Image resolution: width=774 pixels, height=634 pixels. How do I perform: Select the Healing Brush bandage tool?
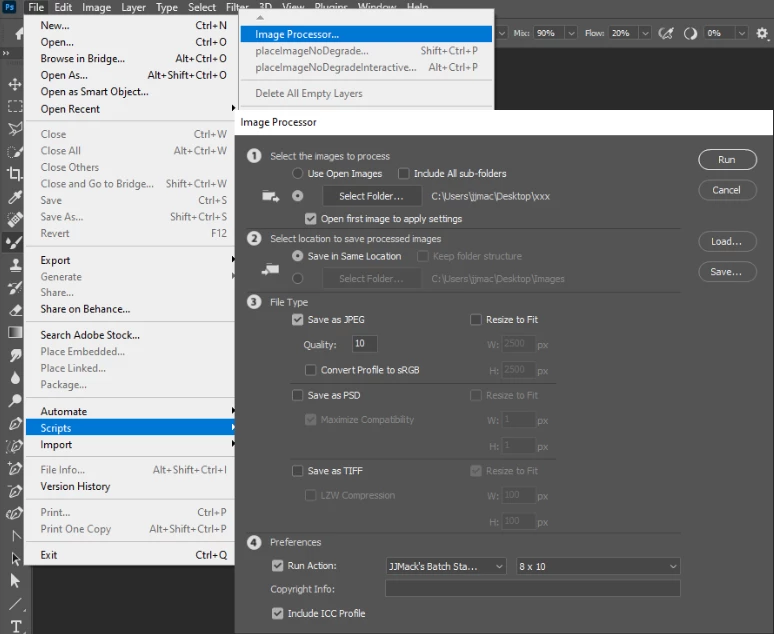point(15,219)
